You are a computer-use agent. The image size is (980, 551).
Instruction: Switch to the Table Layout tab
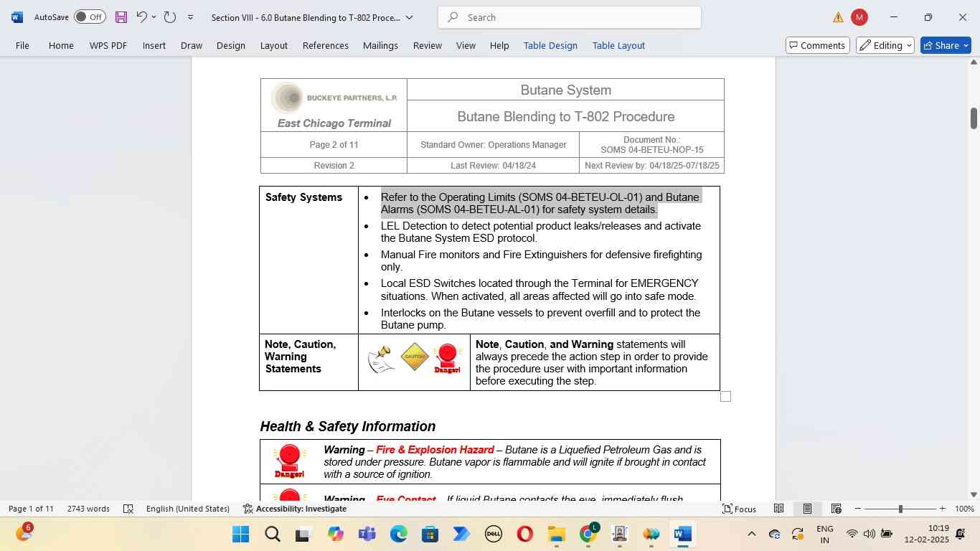[618, 45]
